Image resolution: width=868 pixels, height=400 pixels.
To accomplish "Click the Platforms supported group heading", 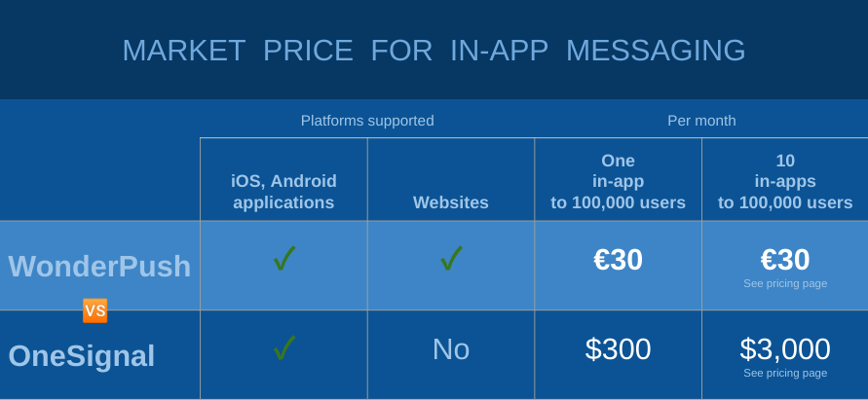I will 367,121.
